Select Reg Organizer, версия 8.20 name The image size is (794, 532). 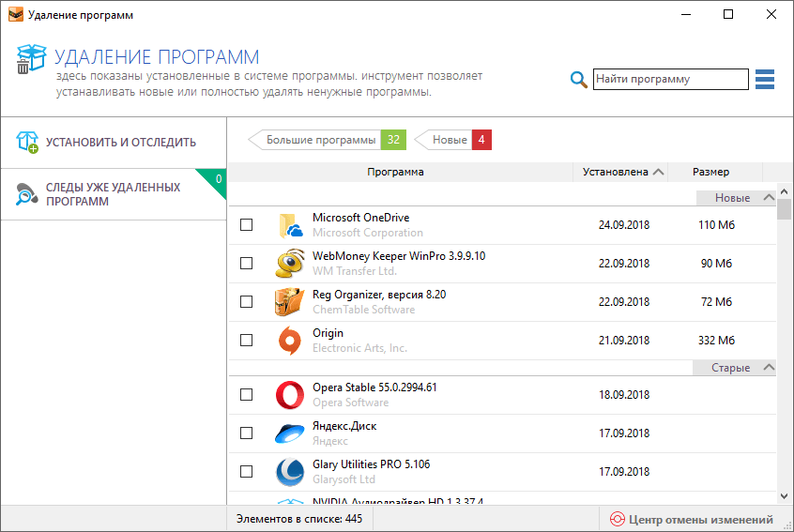[x=379, y=295]
